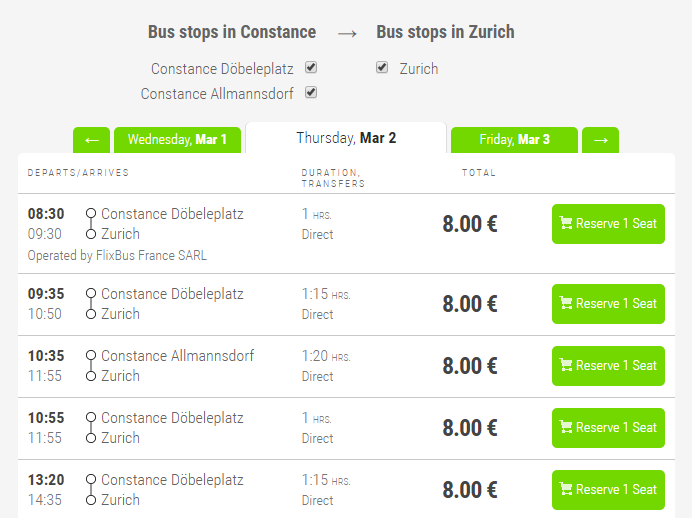Click the Constance Allmannsdorf stop in 10:35 trip
The width and height of the screenshot is (692, 518).
pos(177,356)
